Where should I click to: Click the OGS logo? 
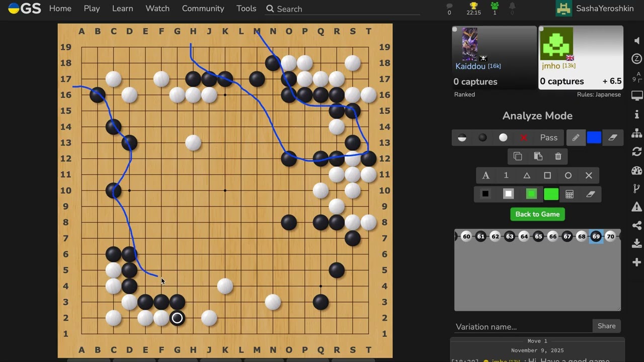coord(25,8)
